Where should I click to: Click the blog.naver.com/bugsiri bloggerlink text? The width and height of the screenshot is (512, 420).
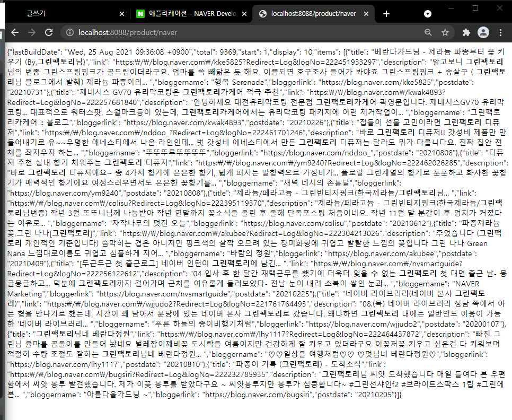(257, 395)
